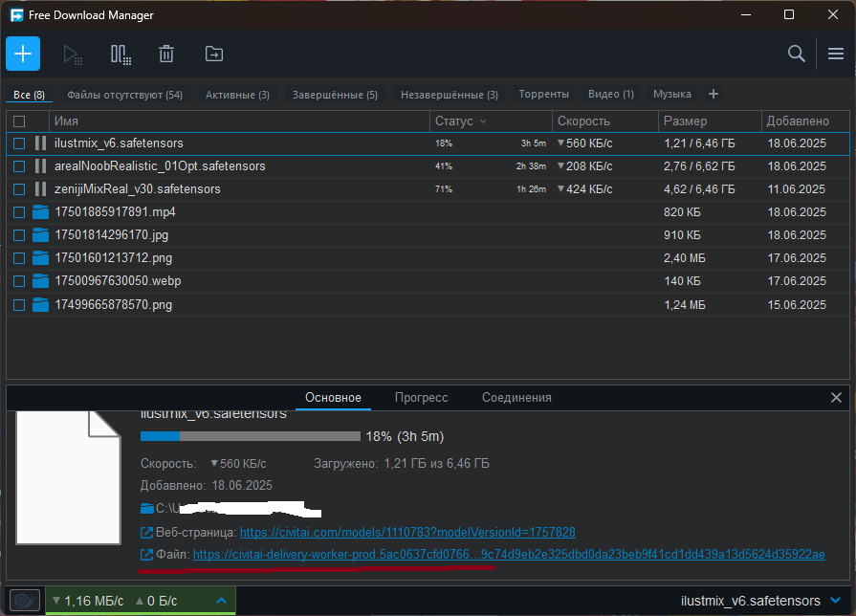Close the details panel with X
This screenshot has height=616, width=856.
pos(836,398)
